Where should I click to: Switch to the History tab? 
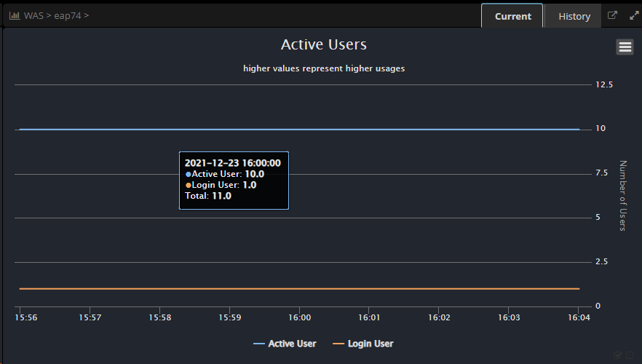pos(574,16)
